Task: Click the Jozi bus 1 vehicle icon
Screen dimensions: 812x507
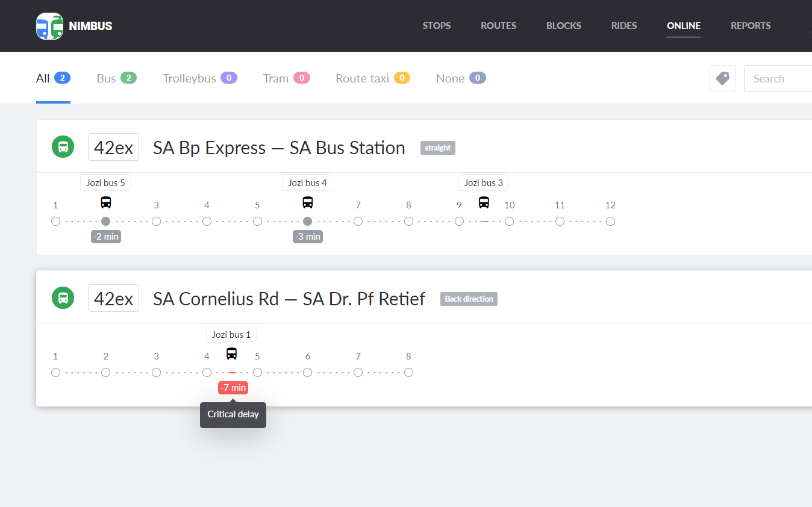Action: [231, 353]
